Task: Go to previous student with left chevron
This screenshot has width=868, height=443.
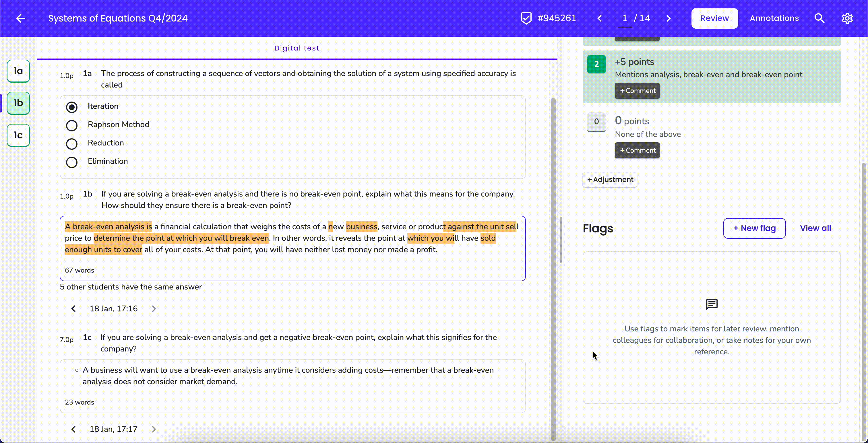Action: coord(599,18)
